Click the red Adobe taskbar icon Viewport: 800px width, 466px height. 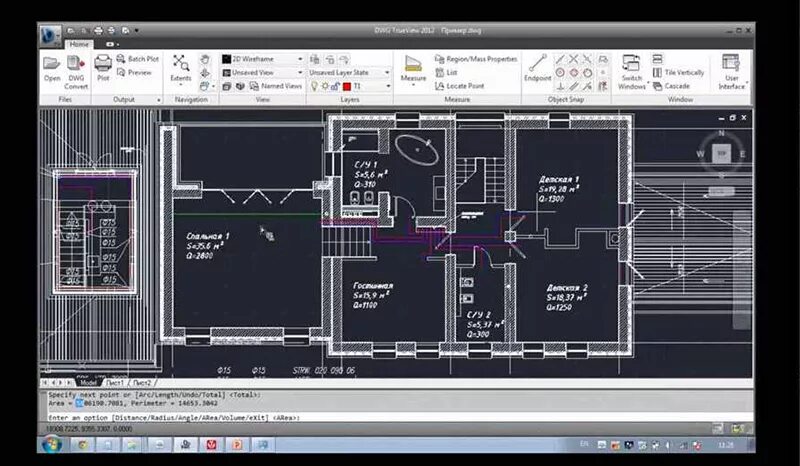[x=211, y=445]
